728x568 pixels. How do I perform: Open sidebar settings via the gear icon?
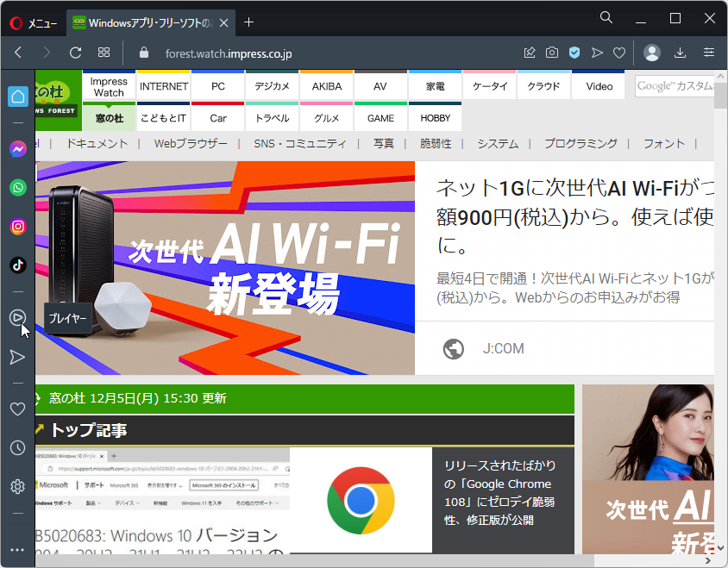pyautogui.click(x=17, y=486)
